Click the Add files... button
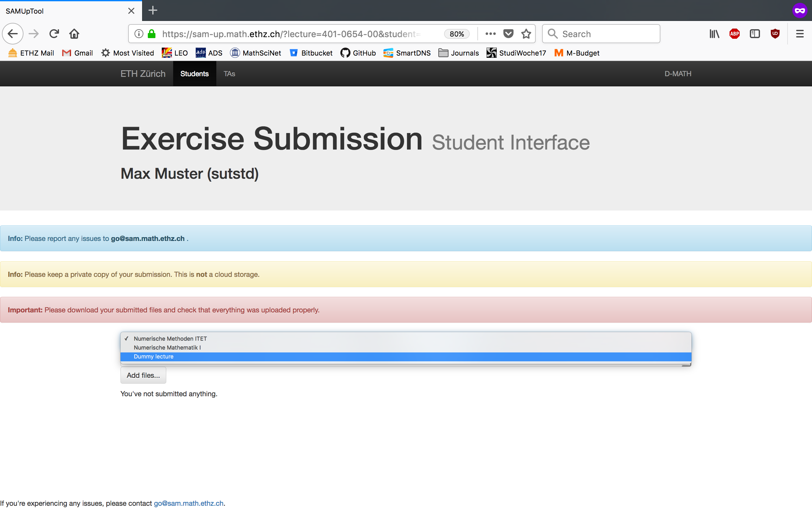 point(143,375)
